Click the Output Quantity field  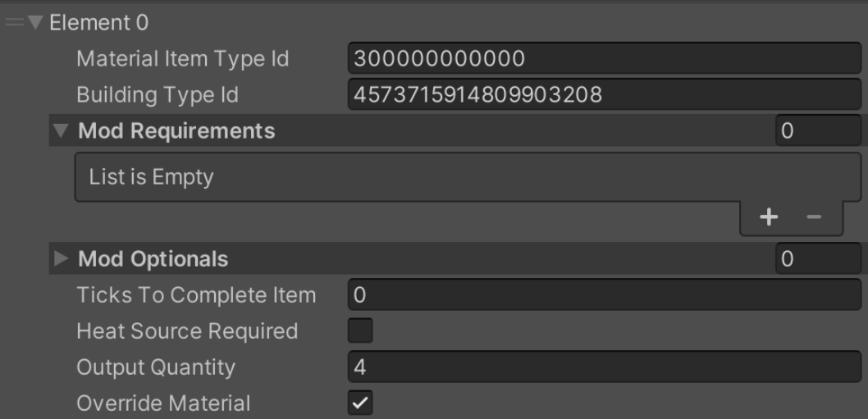[x=605, y=367]
